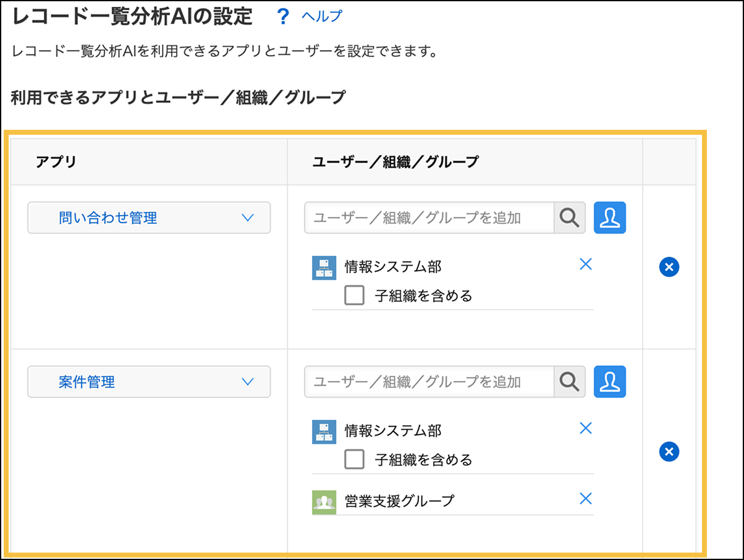
Task: Enable 子組織を含める checkbox under 問い合わせ管理
Action: (354, 295)
